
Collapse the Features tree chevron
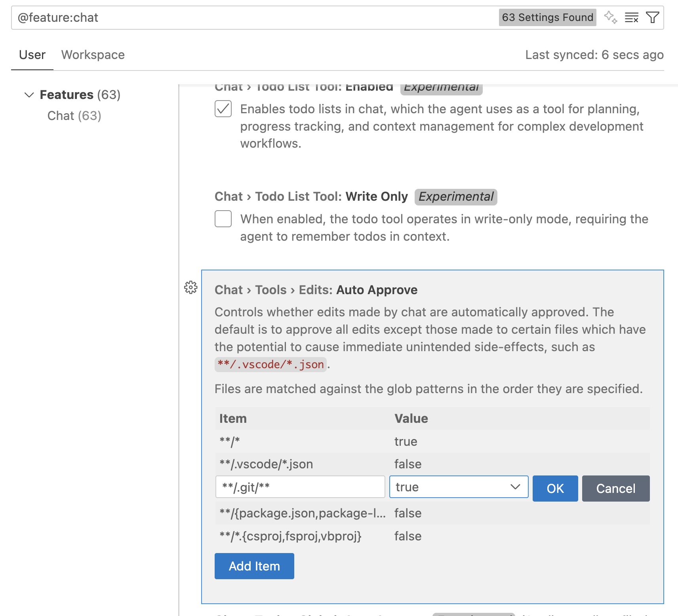29,95
